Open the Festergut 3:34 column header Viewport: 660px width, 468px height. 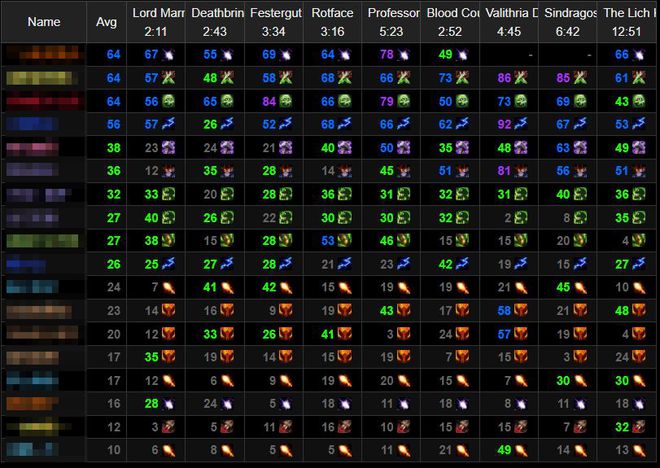click(x=274, y=22)
